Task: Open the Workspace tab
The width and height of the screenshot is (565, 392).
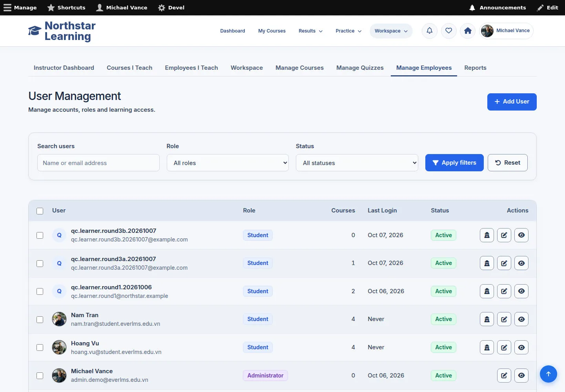Action: pos(247,68)
